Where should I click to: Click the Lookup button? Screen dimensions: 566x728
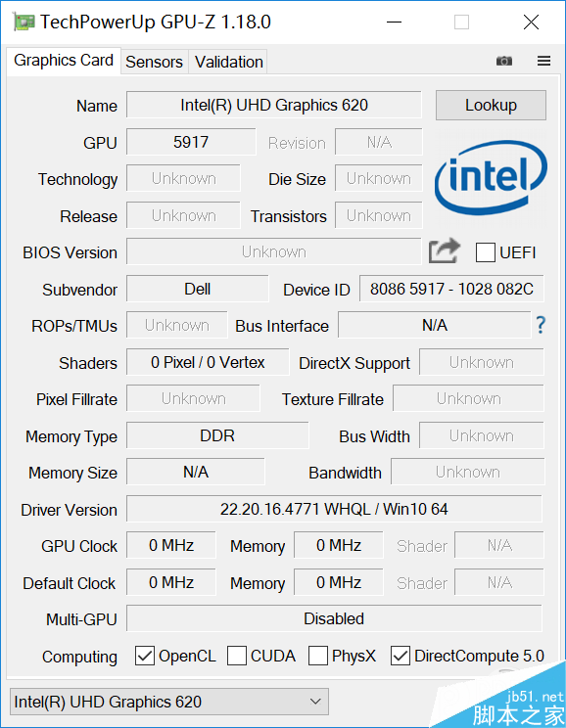(x=491, y=105)
